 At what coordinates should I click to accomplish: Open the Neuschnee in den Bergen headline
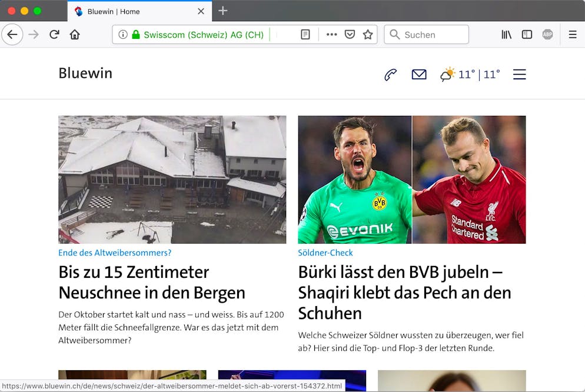(x=151, y=283)
